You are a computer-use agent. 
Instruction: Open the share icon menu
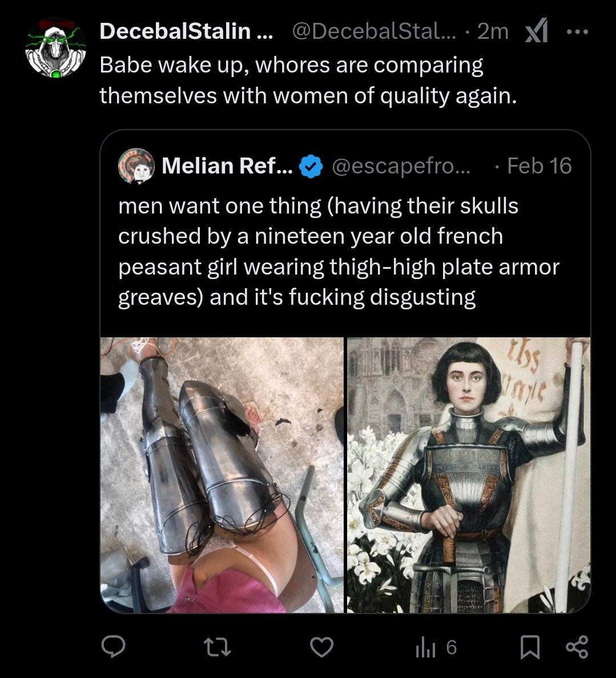(576, 647)
